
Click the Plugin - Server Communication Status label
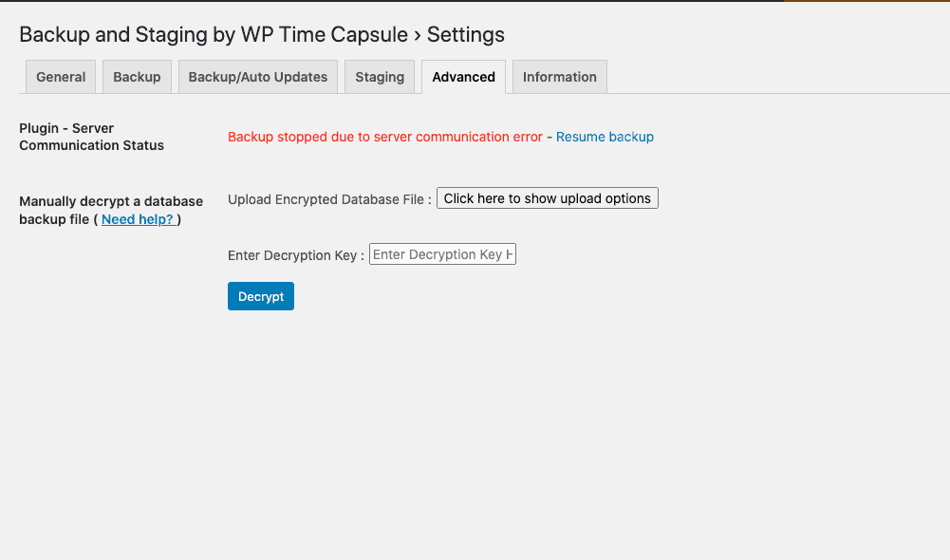coord(91,137)
